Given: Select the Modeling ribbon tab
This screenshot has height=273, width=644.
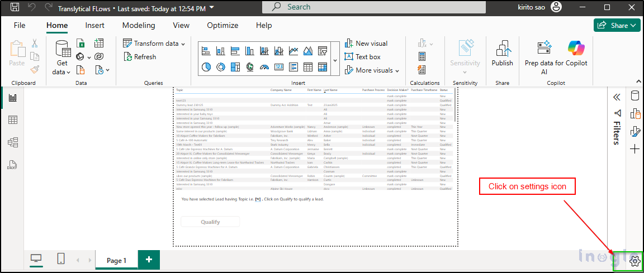Looking at the screenshot, I should (x=139, y=26).
